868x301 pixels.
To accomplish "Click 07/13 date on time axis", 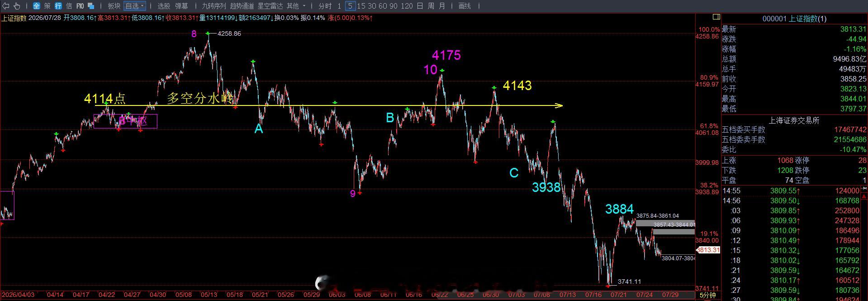I will (568, 295).
